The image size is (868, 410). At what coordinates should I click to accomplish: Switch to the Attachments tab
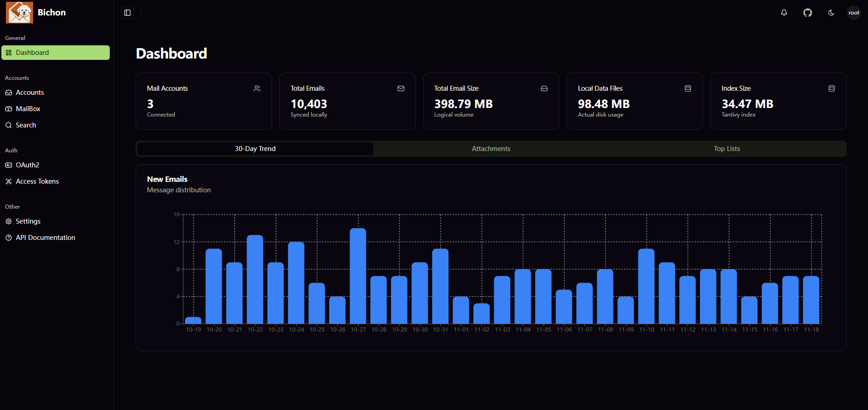coord(491,148)
